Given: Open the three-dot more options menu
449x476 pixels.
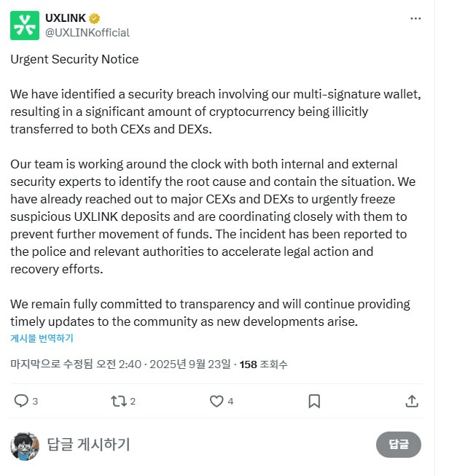Looking at the screenshot, I should 415,18.
